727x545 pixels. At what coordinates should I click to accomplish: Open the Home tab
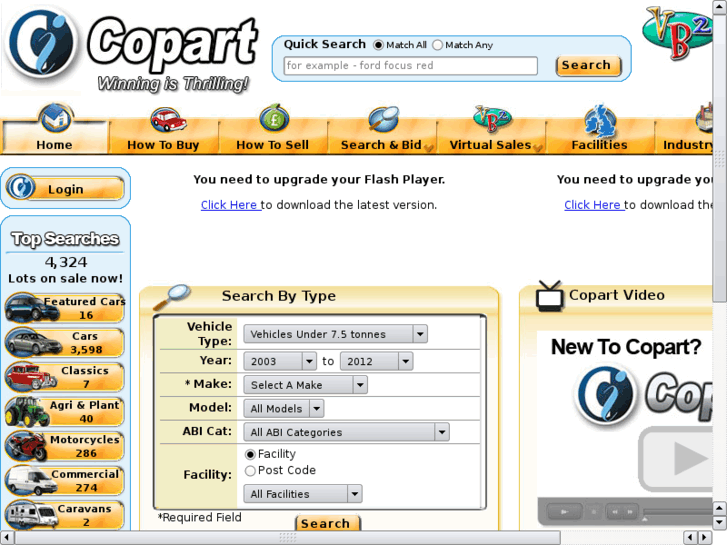pyautogui.click(x=55, y=137)
